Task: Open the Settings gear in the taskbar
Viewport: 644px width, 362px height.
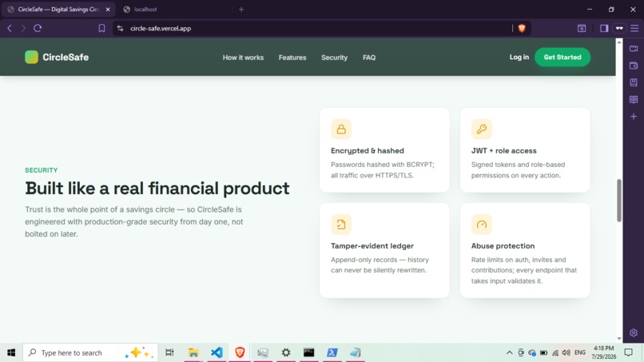Action: tap(286, 352)
